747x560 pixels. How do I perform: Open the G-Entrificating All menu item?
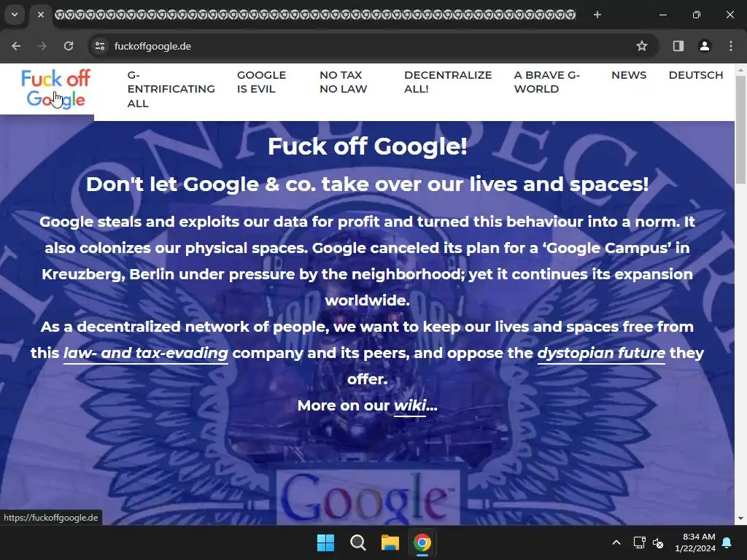(x=171, y=89)
